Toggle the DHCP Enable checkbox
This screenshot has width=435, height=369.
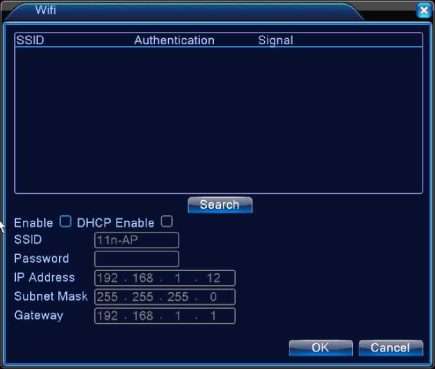click(x=167, y=221)
